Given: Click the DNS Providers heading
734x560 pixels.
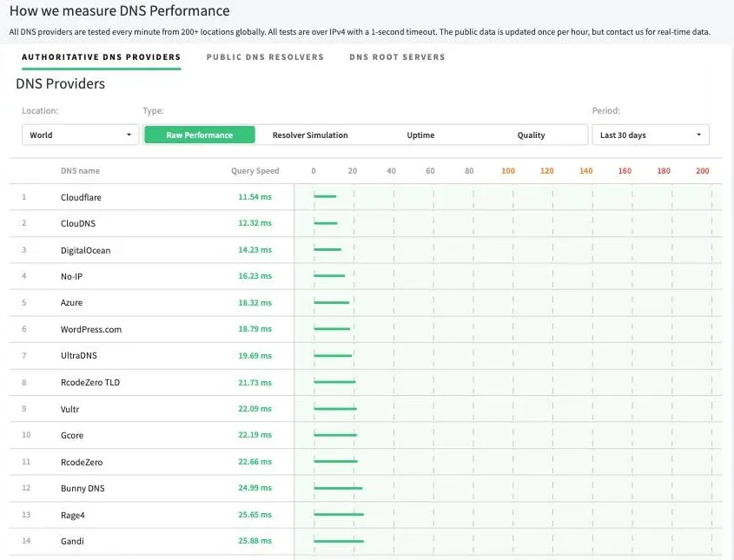Looking at the screenshot, I should coord(61,83).
